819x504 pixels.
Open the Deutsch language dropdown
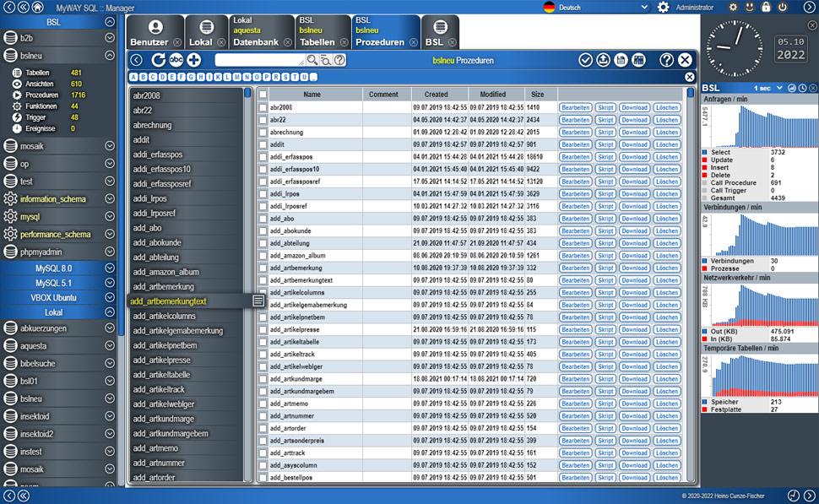tap(596, 7)
